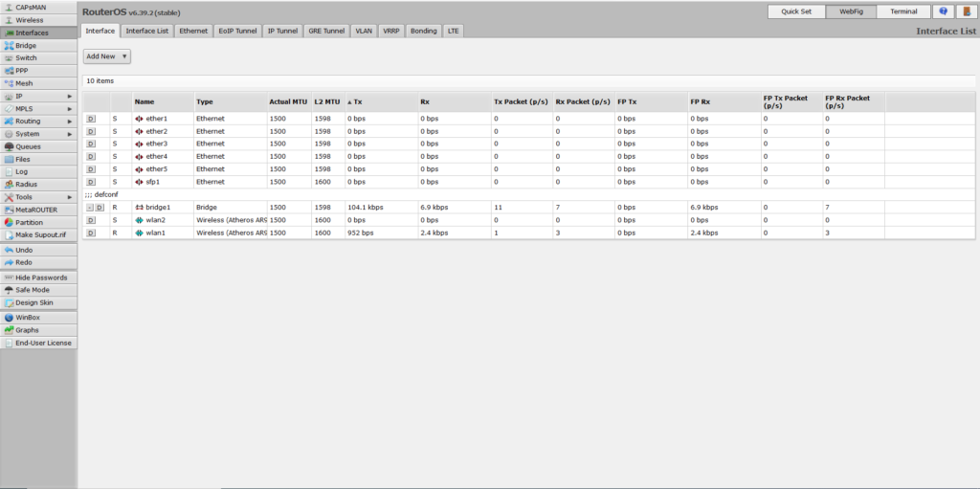Open the Radius section
980x489 pixels.
38,185
